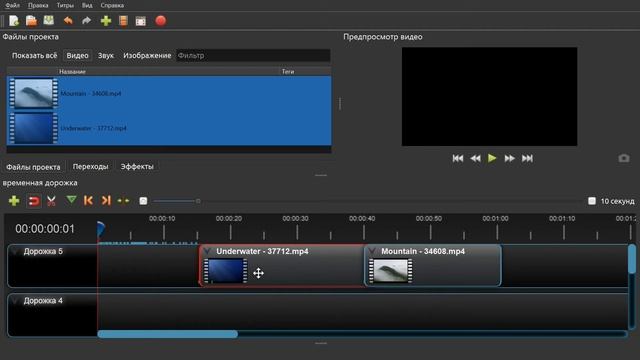Image resolution: width=640 pixels, height=360 pixels.
Task: Play the video preview
Action: [492, 158]
